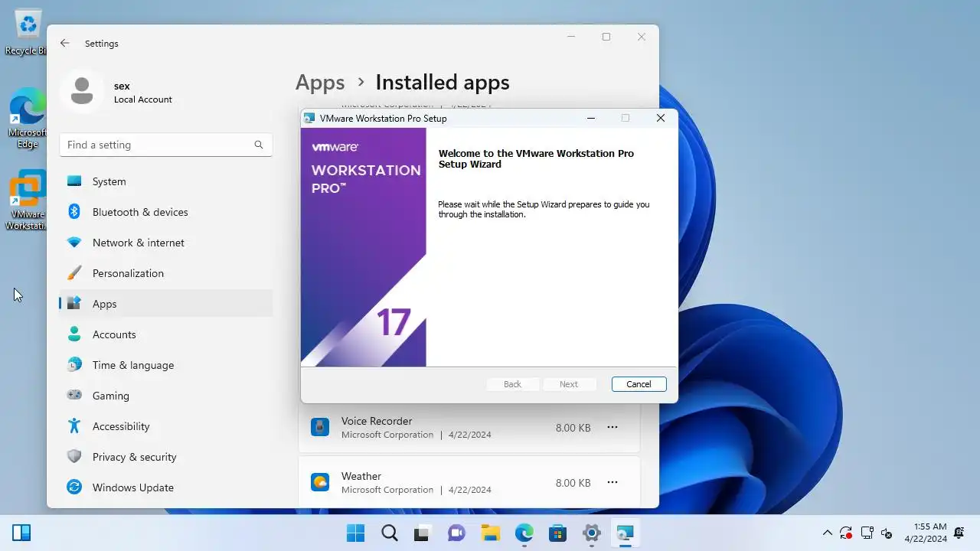Viewport: 980px width, 551px height.
Task: Click the Windows Update sync icon
Action: 74,487
